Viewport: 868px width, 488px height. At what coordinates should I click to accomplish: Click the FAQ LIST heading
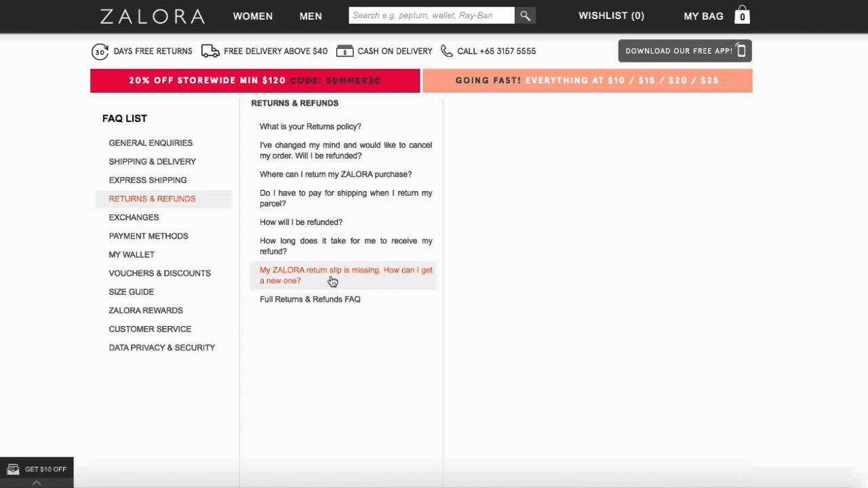(125, 119)
